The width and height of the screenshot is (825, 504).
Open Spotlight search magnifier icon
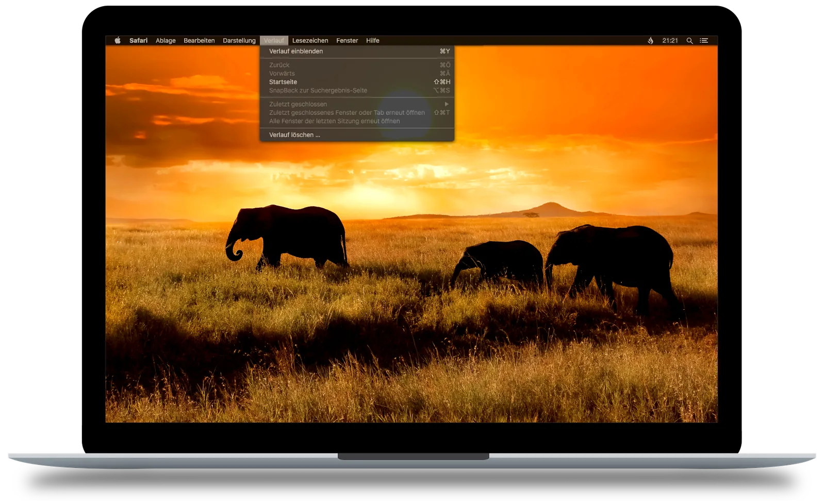[x=689, y=40]
